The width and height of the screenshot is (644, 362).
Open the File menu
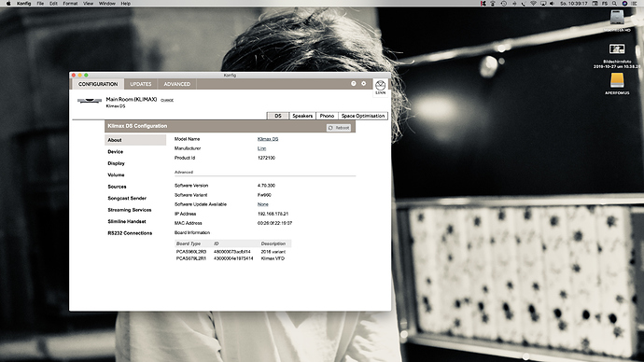tap(40, 4)
